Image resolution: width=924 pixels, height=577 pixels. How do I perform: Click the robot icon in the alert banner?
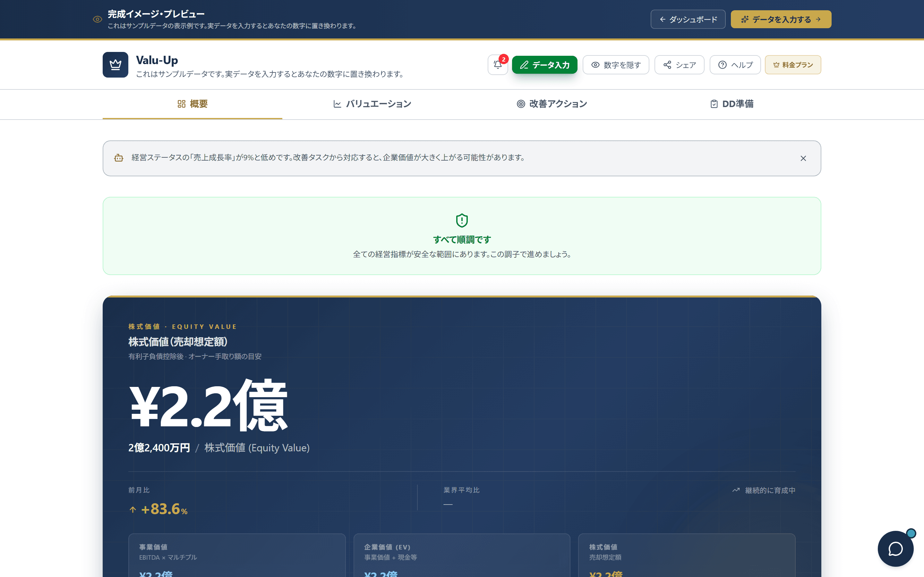click(x=119, y=158)
